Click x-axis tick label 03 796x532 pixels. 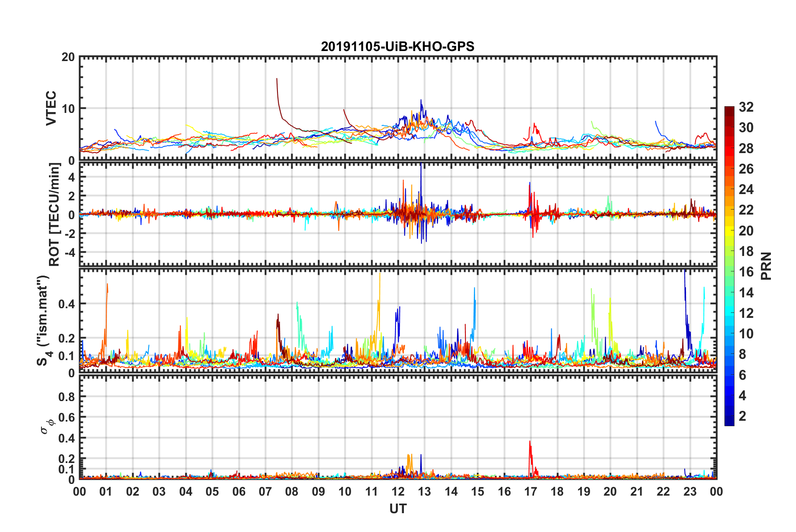coord(159,491)
